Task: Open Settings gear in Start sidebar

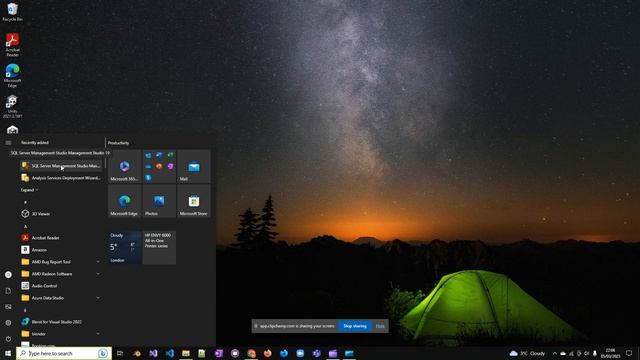Action: pyautogui.click(x=8, y=322)
